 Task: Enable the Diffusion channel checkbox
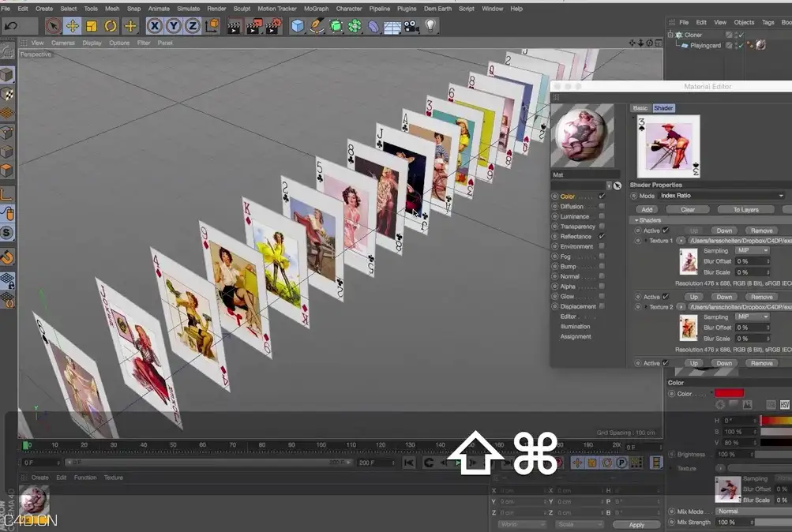[x=602, y=206]
